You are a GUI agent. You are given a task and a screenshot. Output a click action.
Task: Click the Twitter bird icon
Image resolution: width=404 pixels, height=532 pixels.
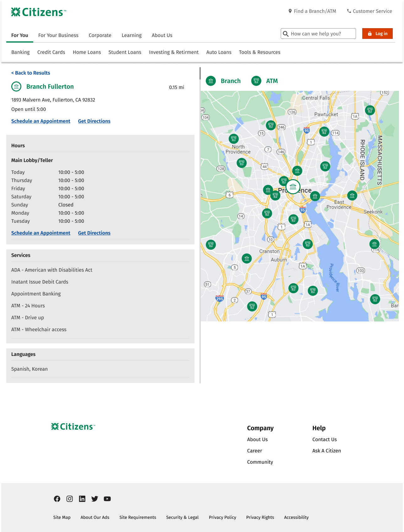click(95, 499)
